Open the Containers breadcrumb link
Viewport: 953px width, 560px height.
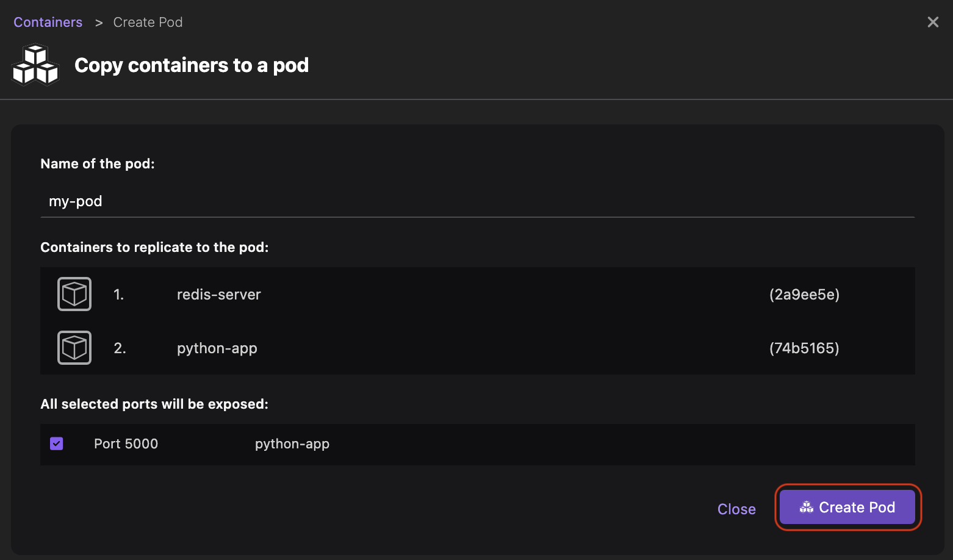point(48,22)
